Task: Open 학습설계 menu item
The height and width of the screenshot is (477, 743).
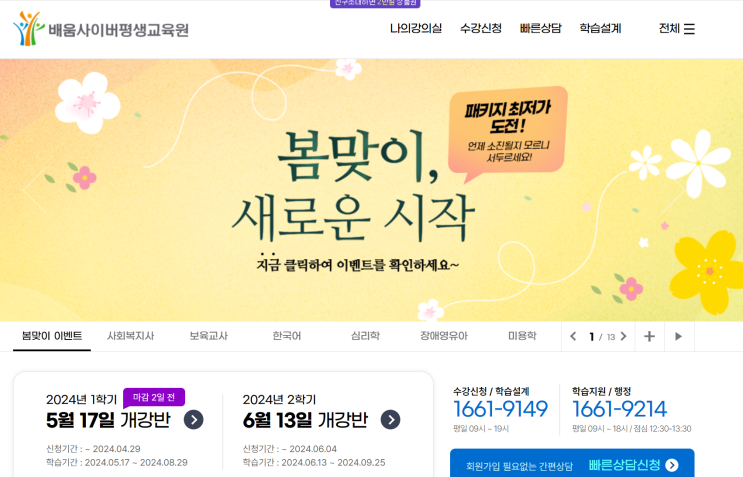Action: 600,28
